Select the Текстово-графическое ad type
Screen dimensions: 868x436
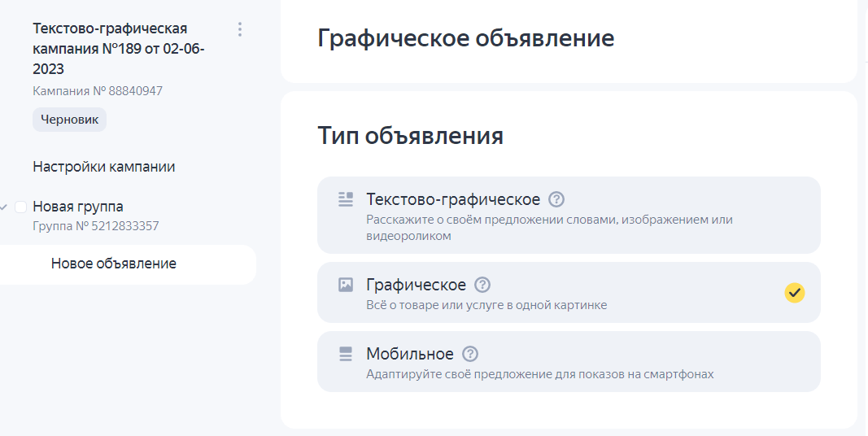tap(569, 216)
